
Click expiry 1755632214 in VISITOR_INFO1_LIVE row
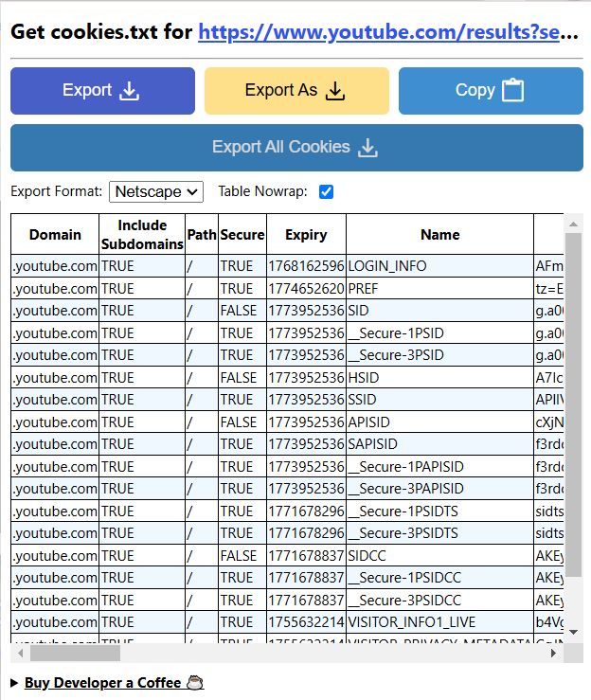(x=306, y=622)
